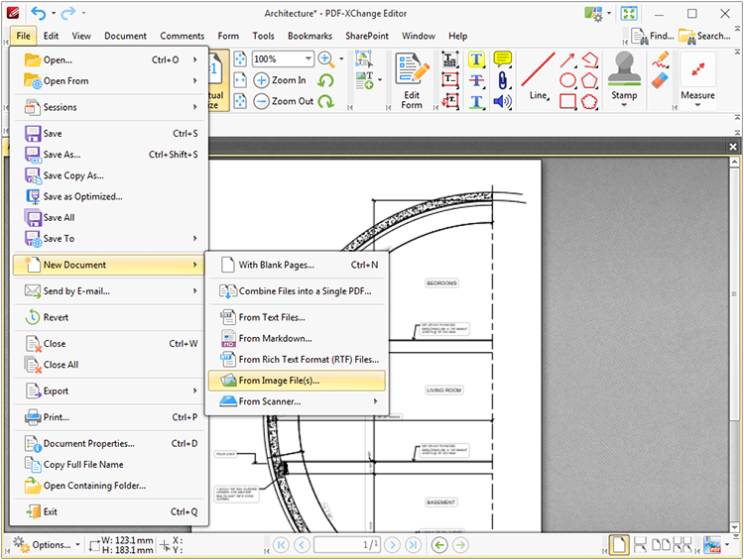
Task: Open the Edit Form tool
Action: 412,78
